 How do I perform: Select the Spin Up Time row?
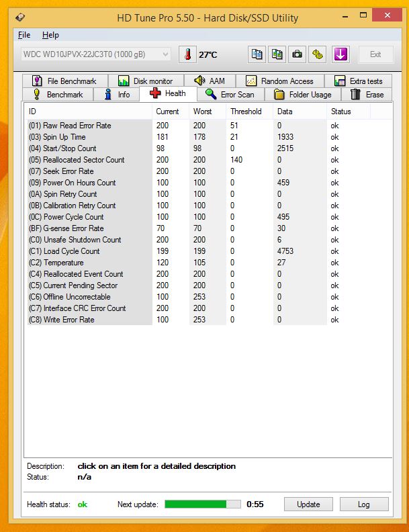[x=198, y=137]
